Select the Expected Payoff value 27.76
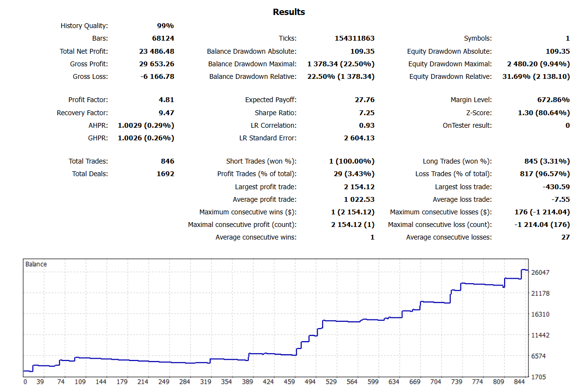 coord(364,100)
